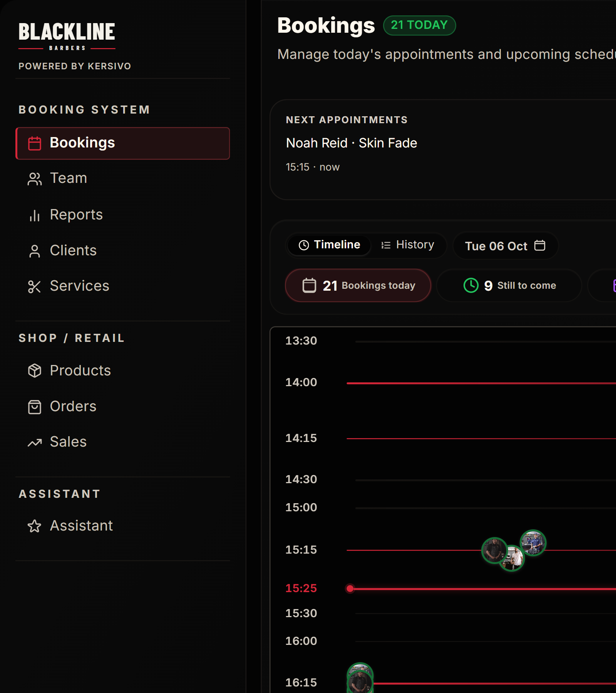Click the Team people icon

tap(35, 179)
